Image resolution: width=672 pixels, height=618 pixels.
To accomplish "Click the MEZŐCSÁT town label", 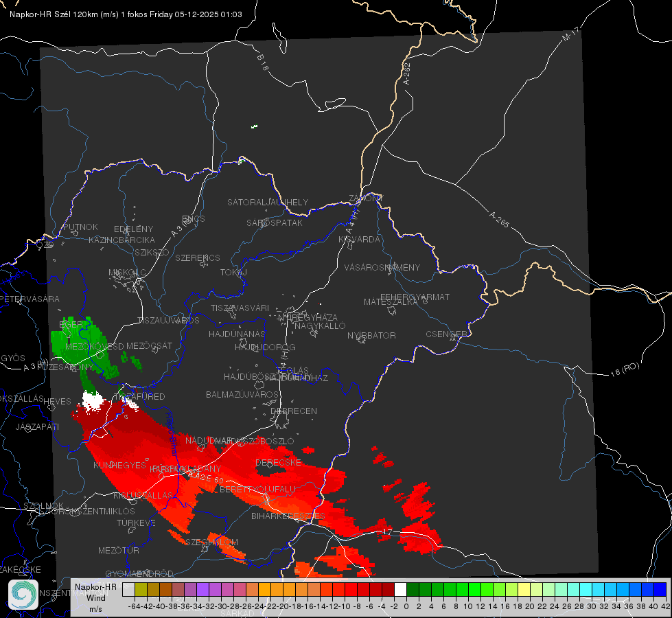I will [149, 345].
